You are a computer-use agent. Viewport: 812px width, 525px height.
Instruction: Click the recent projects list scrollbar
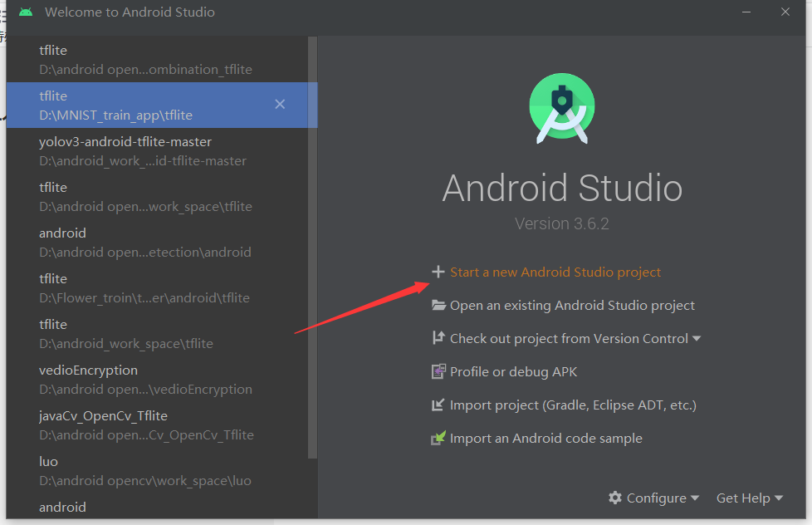tap(312, 248)
